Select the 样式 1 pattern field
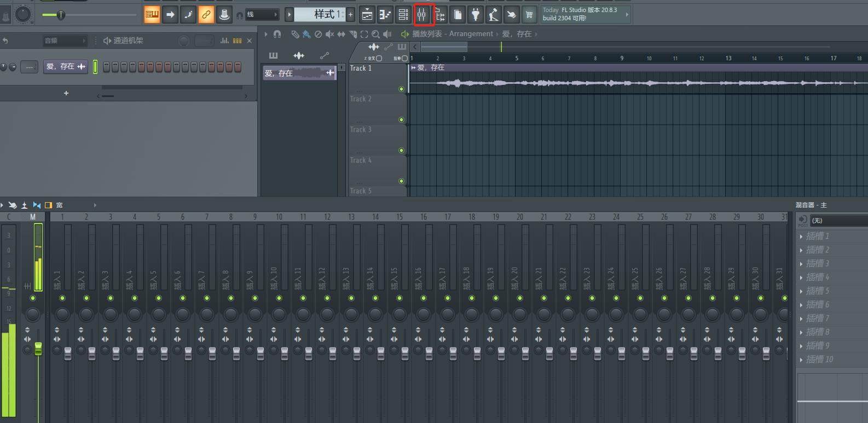This screenshot has height=423, width=868. (320, 15)
